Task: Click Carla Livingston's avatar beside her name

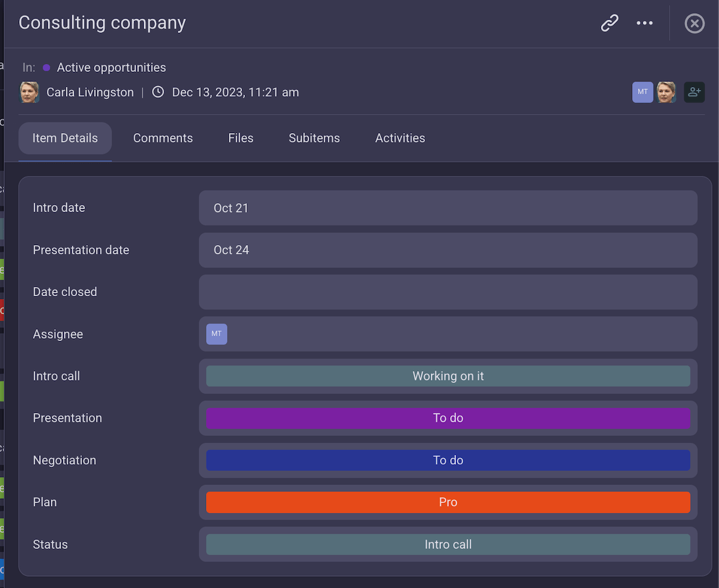Action: 29,92
